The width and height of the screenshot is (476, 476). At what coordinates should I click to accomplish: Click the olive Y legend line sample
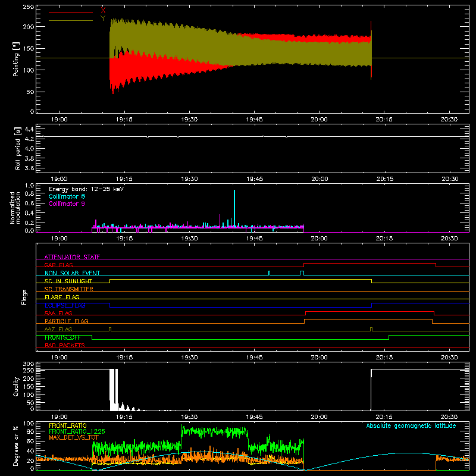click(x=71, y=20)
